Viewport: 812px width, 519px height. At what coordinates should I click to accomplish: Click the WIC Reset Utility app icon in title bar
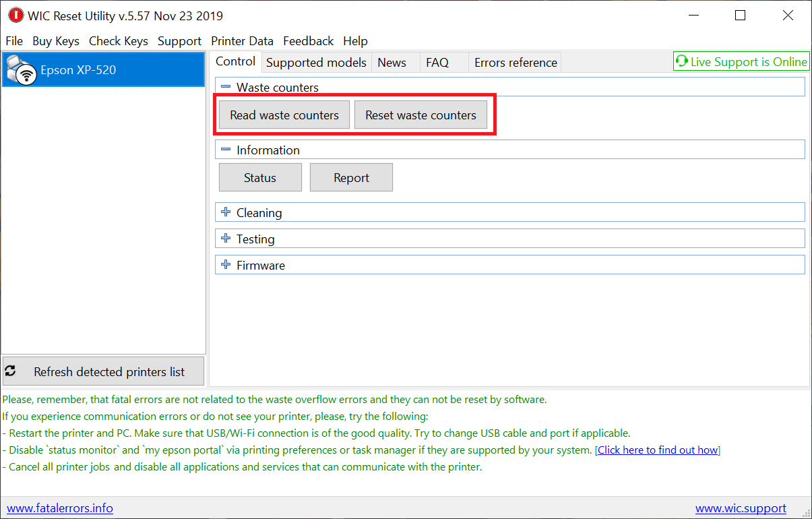pyautogui.click(x=15, y=16)
